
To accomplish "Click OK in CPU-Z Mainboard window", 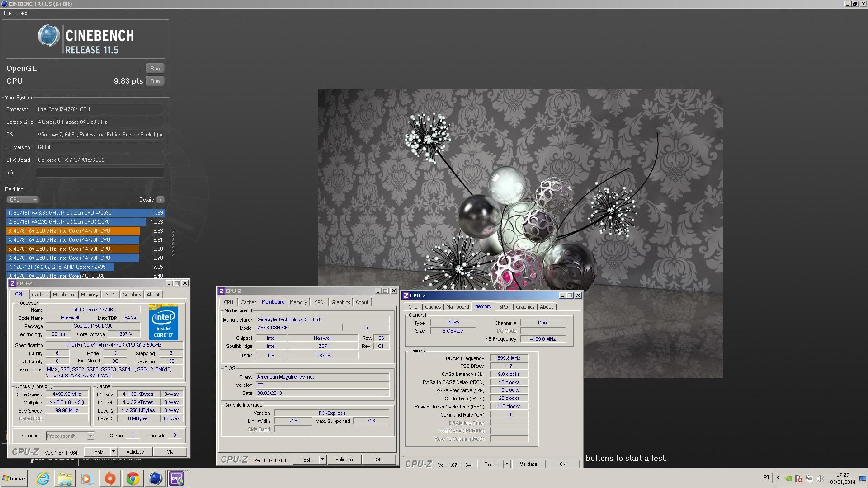I will click(x=378, y=460).
